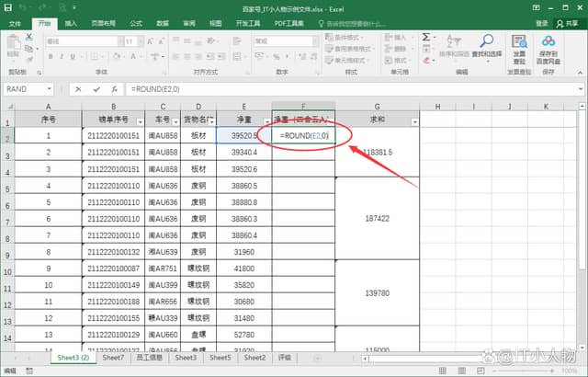Select the Sheet7 worksheet tab

point(113,358)
